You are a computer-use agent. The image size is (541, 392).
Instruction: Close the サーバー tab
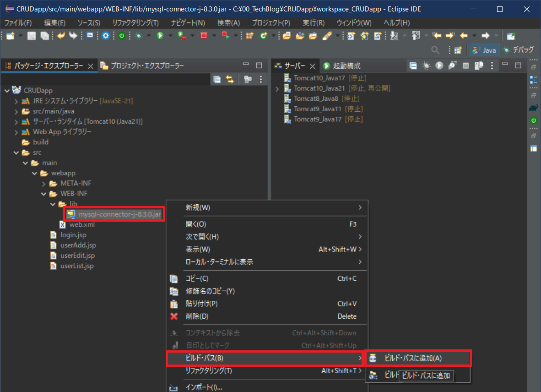click(x=312, y=66)
